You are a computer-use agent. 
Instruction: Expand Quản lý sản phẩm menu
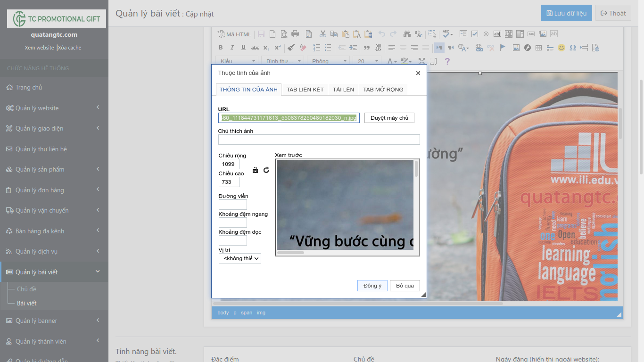click(x=54, y=169)
